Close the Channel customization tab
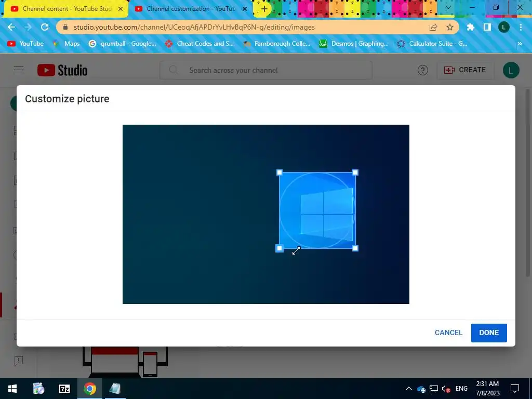This screenshot has height=399, width=532. point(245,9)
